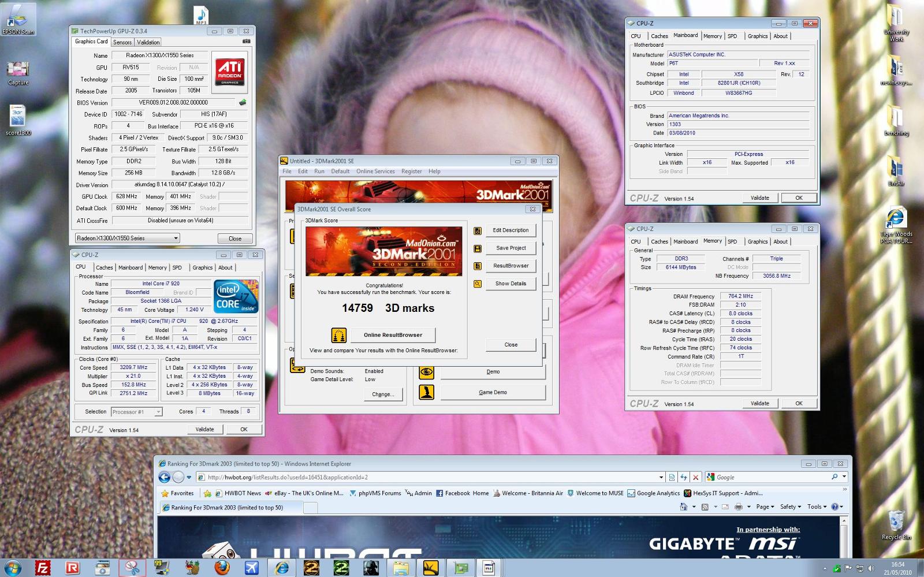
Task: Click the volume speaker tray icon
Action: click(870, 568)
